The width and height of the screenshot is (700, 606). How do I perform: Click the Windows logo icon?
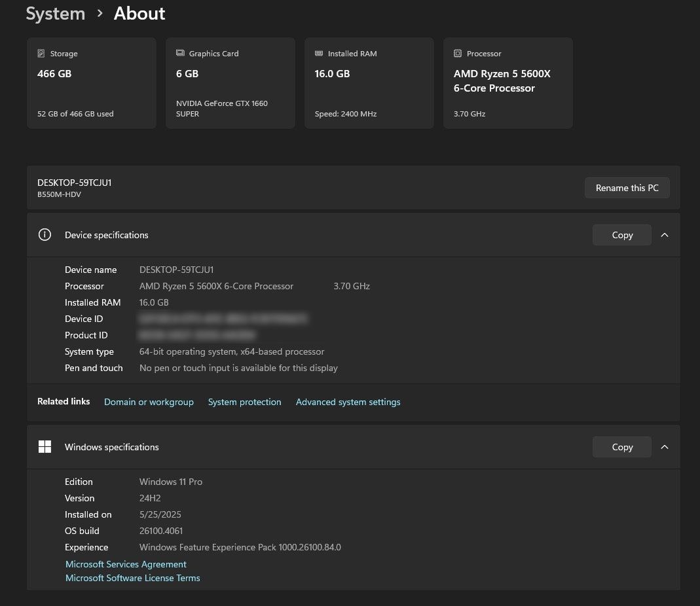tap(45, 447)
